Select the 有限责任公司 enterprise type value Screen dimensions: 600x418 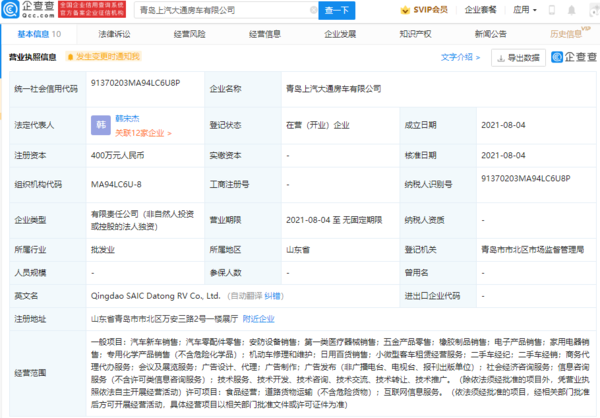[142, 220]
